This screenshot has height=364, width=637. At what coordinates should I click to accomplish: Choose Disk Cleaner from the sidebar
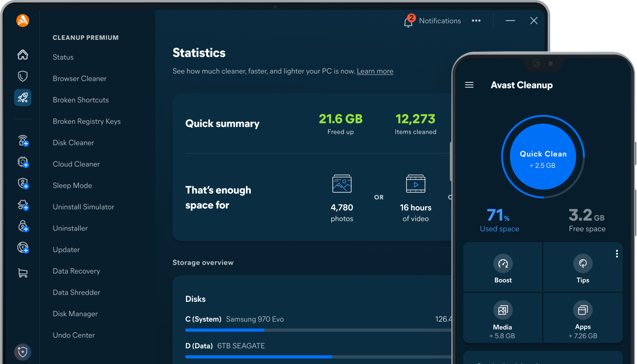pos(74,143)
